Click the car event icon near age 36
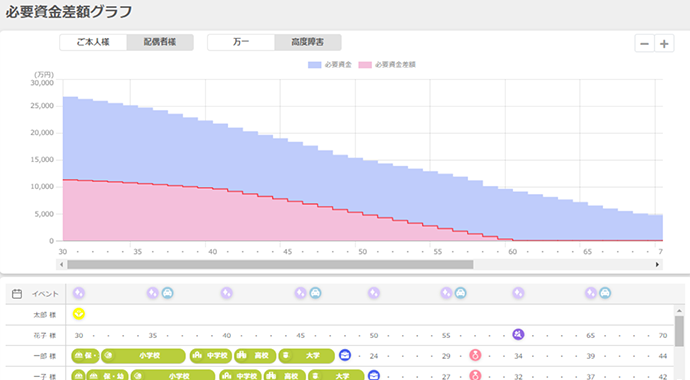Viewport: 690px width, 380px height. click(167, 293)
